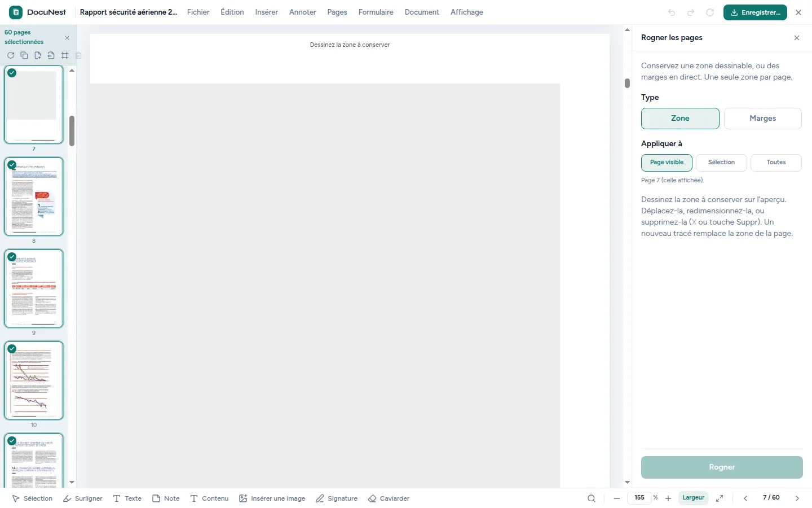The image size is (812, 508).
Task: Click the trash icon to delete selected pages
Action: tap(78, 55)
